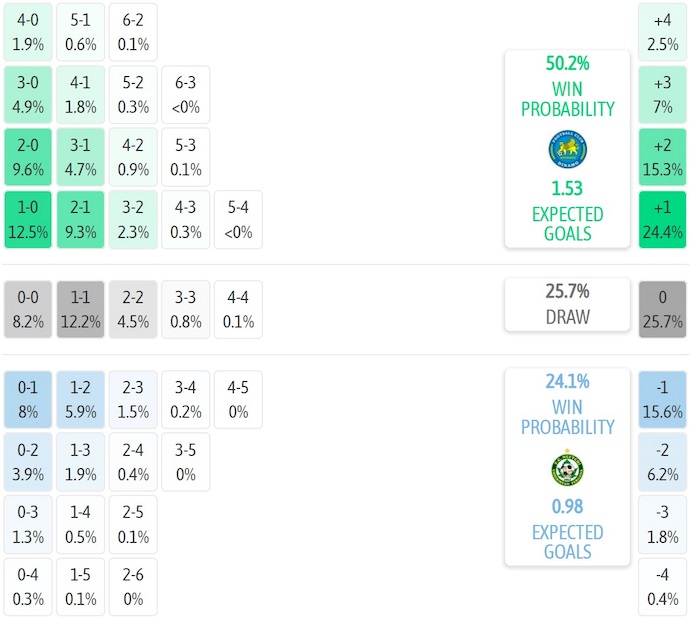Screen dimensions: 690x619
Task: Select the 1-2 scoreline tile showing 5.9%
Action: pos(81,399)
